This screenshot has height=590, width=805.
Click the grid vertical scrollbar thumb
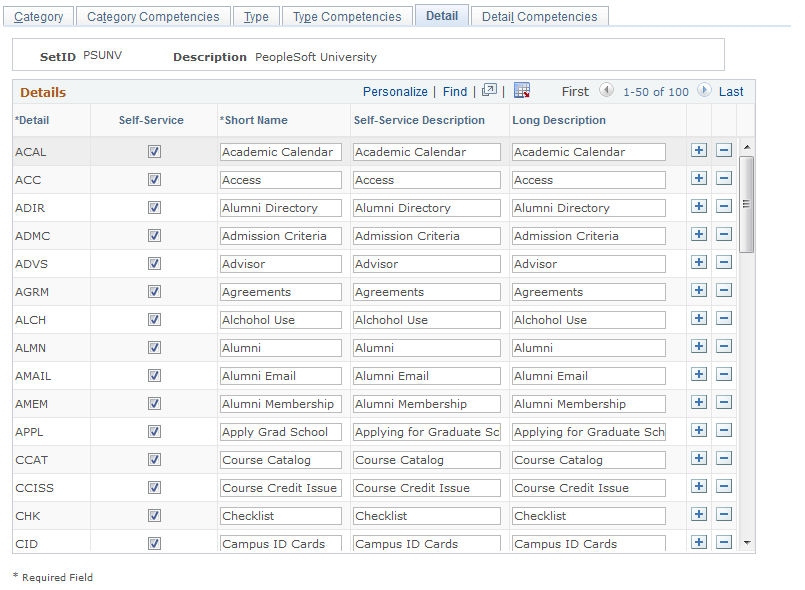tap(746, 204)
